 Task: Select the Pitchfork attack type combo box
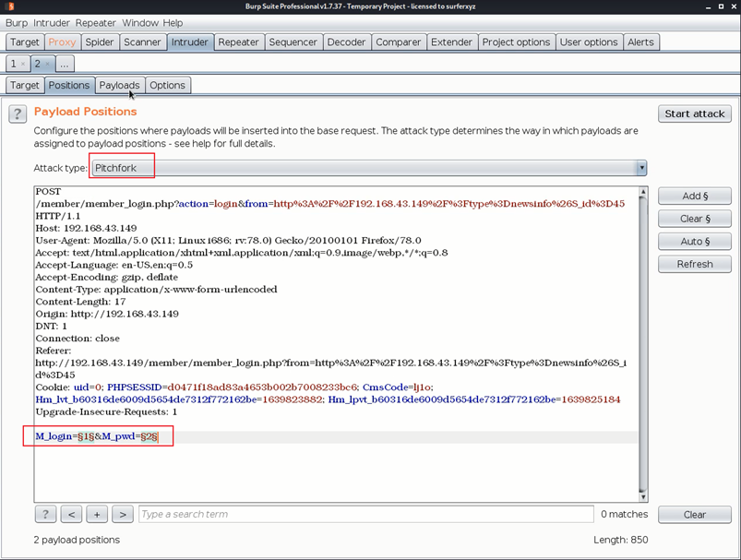369,168
